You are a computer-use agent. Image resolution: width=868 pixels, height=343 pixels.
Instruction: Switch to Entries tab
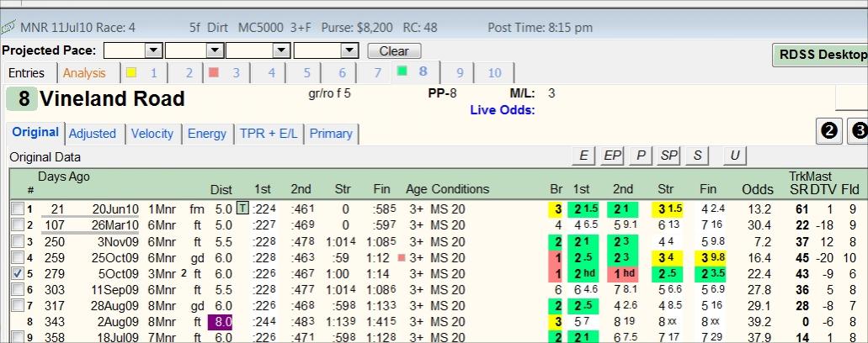[x=27, y=73]
